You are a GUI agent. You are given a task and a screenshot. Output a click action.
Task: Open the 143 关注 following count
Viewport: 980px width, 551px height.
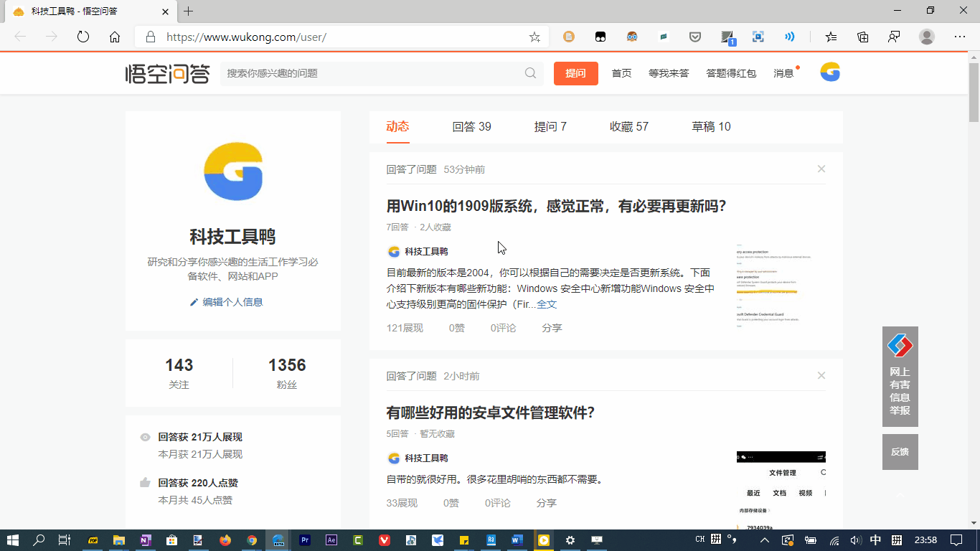[179, 373]
